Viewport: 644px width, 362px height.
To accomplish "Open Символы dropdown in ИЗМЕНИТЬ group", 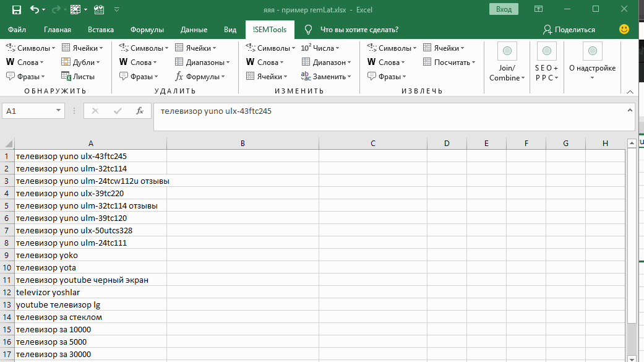I will pos(271,48).
